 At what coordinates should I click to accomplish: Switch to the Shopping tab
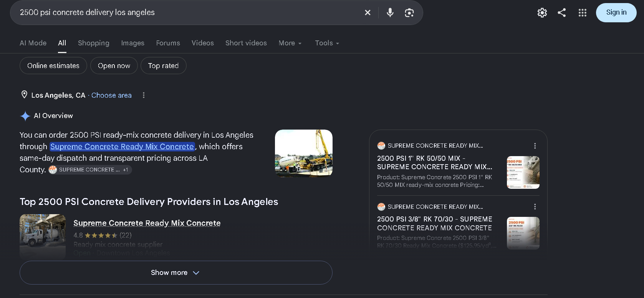[94, 43]
